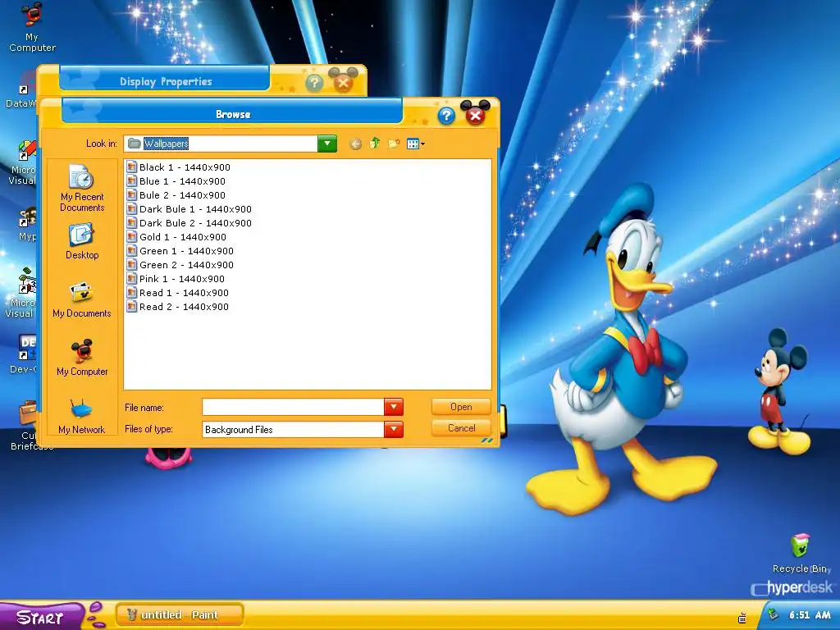Select file Dark Bule 1 - 1440x900
Image resolution: width=840 pixels, height=630 pixels.
click(189, 209)
